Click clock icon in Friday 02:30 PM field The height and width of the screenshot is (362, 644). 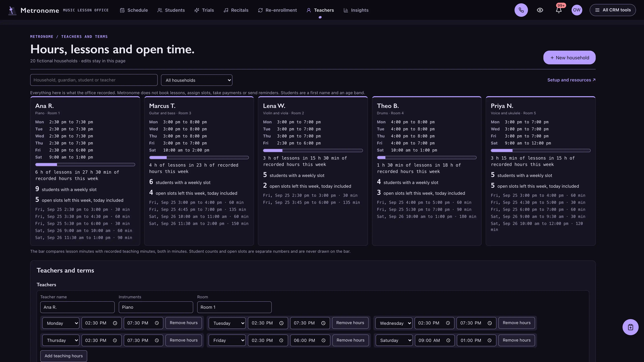281,340
